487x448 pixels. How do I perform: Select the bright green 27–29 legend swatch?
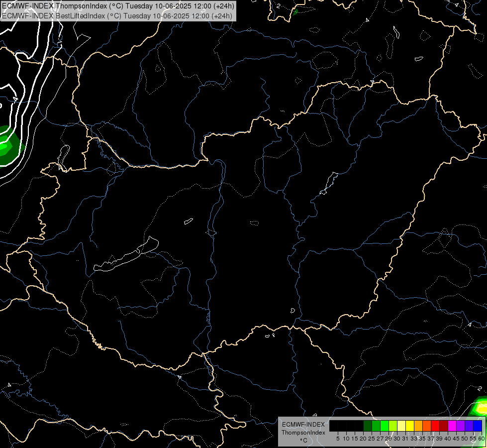pyautogui.click(x=385, y=426)
